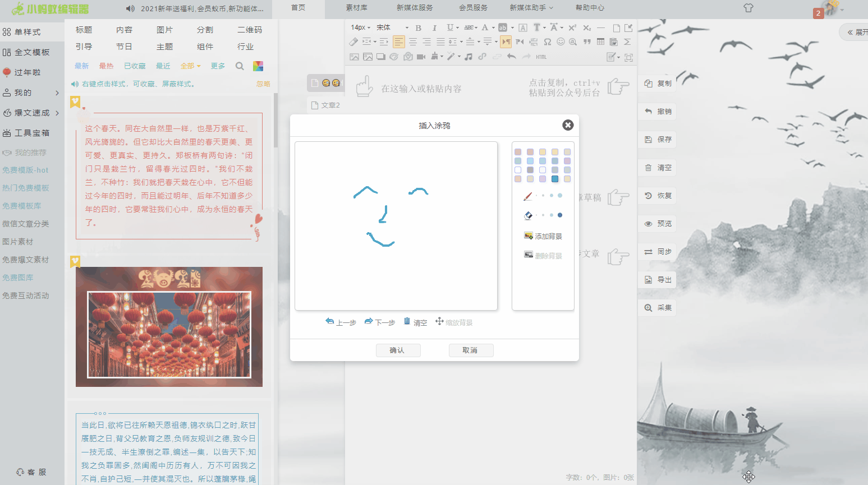
Task: Click the Sigma formula icon
Action: [627, 42]
